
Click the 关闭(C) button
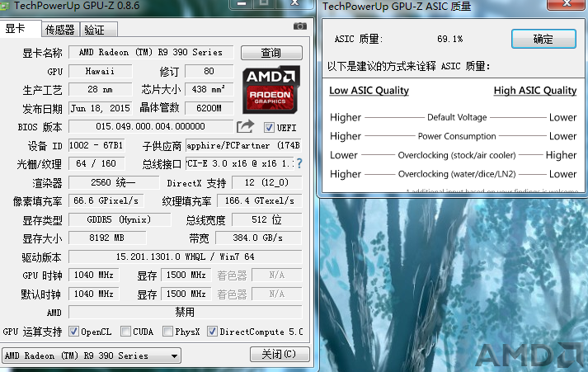pos(280,354)
